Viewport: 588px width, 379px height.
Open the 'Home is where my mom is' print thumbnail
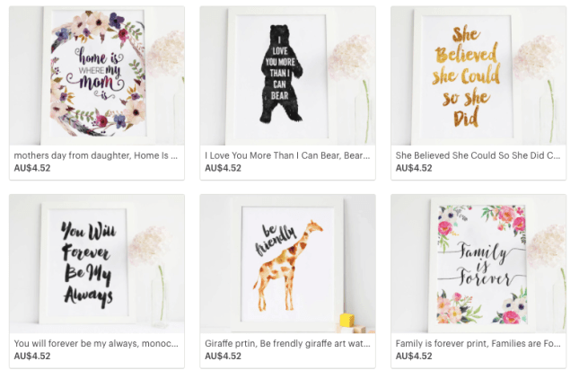coord(96,75)
